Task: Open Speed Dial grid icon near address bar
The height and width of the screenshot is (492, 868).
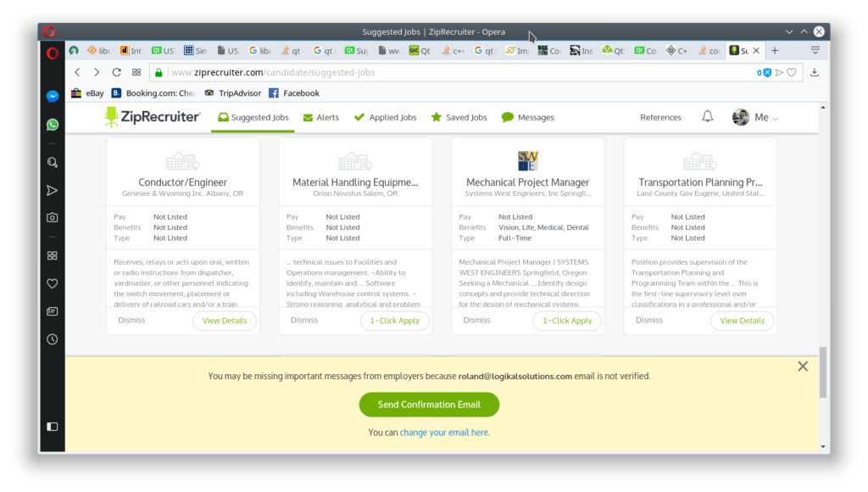Action: [136, 72]
